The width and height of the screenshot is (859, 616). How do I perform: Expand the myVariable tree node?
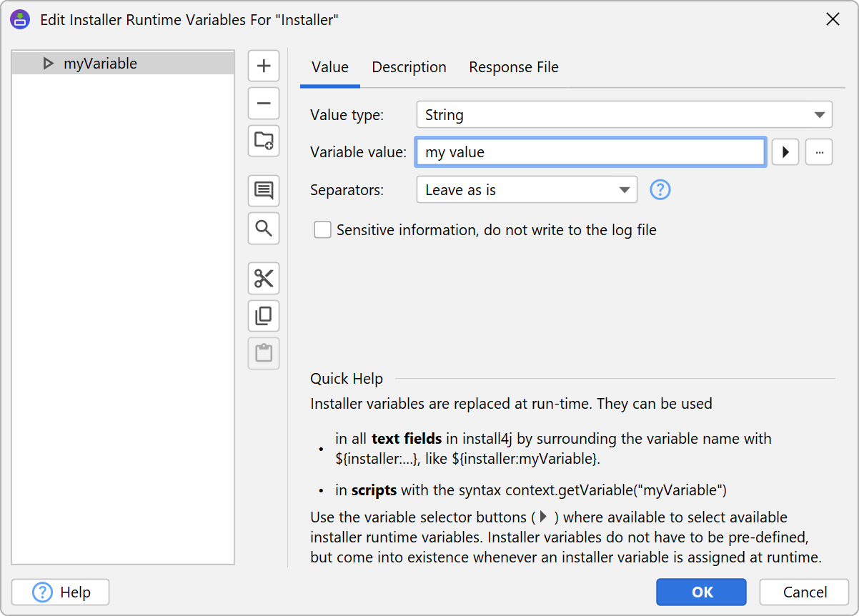coord(49,64)
